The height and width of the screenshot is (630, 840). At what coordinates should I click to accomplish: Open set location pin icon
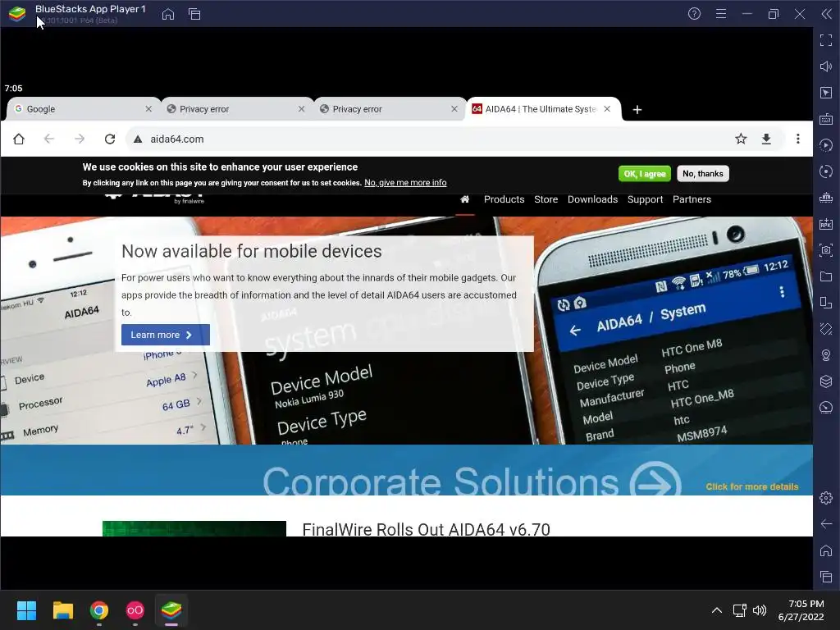pyautogui.click(x=826, y=355)
